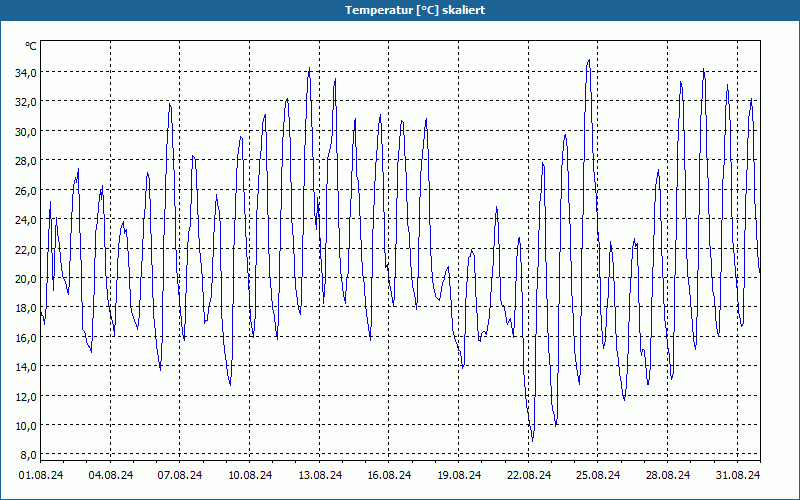Select the 20,0 y-axis label
Image resolution: width=800 pixels, height=500 pixels.
click(26, 278)
